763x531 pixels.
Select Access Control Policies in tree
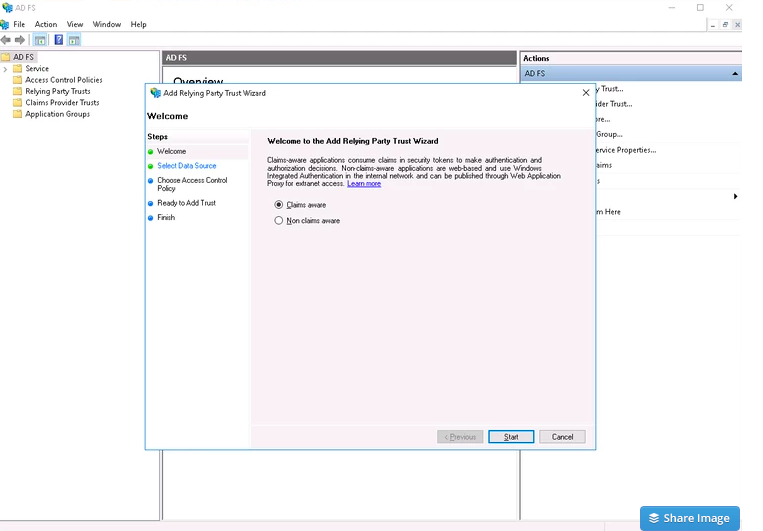click(x=64, y=80)
